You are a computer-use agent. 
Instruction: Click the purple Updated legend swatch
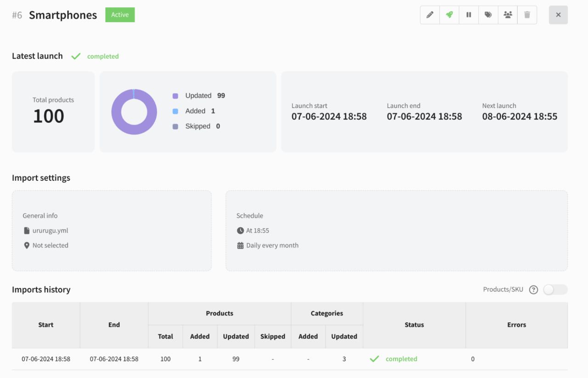pos(175,96)
